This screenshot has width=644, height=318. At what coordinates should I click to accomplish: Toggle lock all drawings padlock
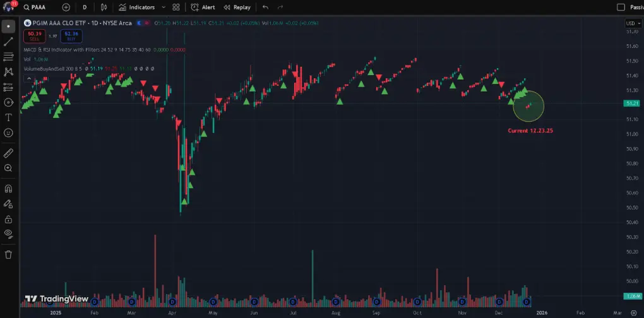point(8,219)
